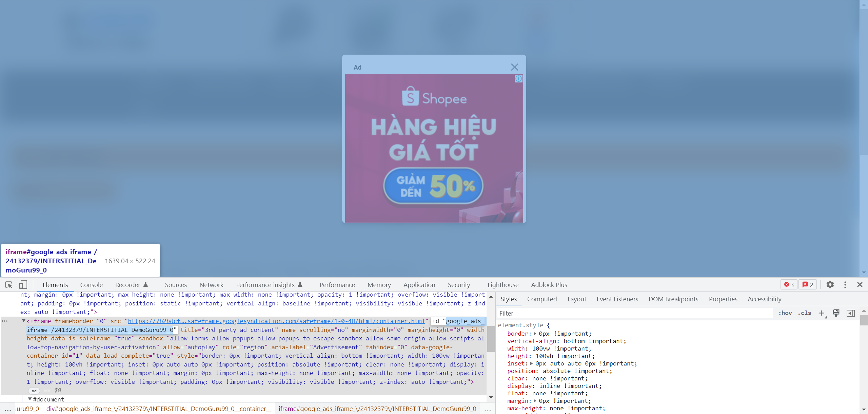Click the AdChoices info icon on ad
The width and height of the screenshot is (868, 414).
coord(518,79)
